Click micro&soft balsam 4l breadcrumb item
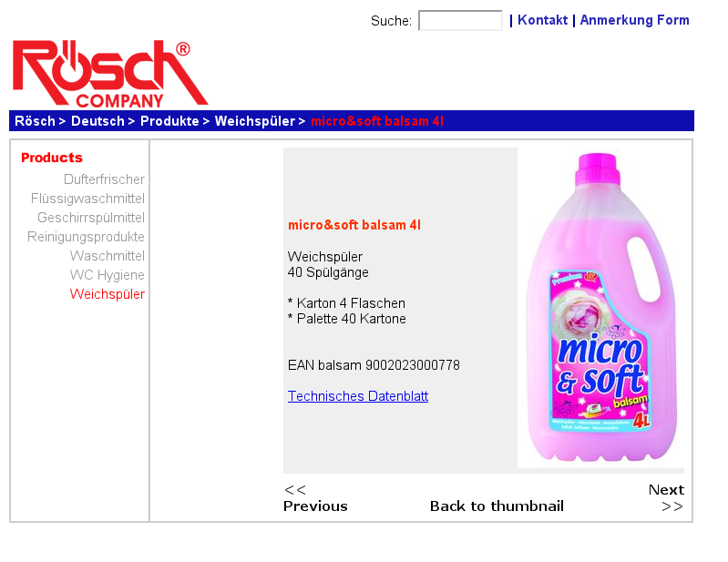Screen dimensions: 728x562 (377, 121)
